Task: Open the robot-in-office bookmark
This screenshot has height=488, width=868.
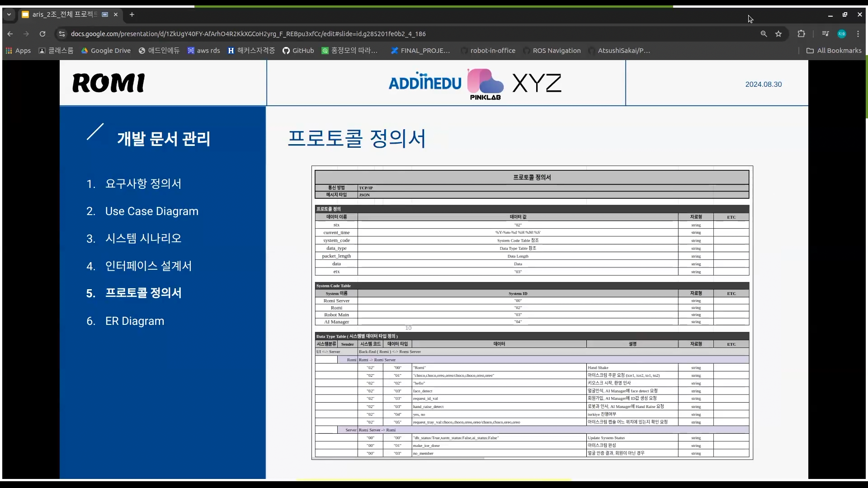Action: coord(488,51)
